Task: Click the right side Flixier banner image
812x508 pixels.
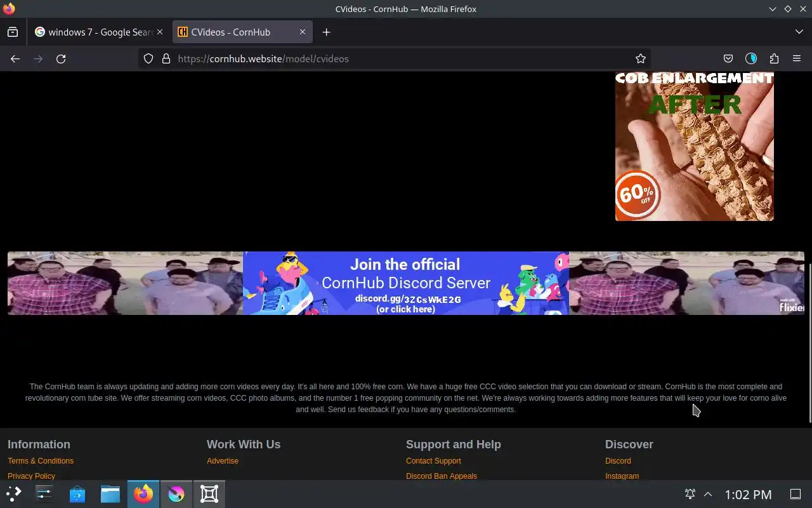Action: pos(686,283)
